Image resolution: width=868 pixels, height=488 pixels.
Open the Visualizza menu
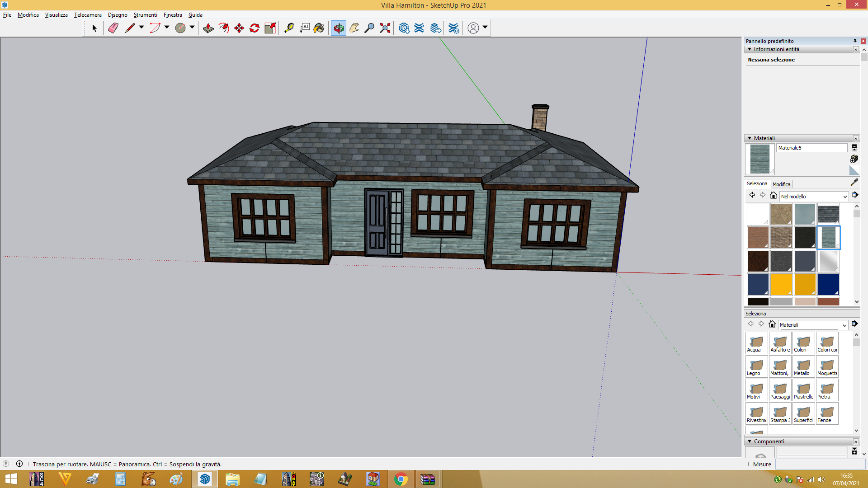(x=56, y=15)
